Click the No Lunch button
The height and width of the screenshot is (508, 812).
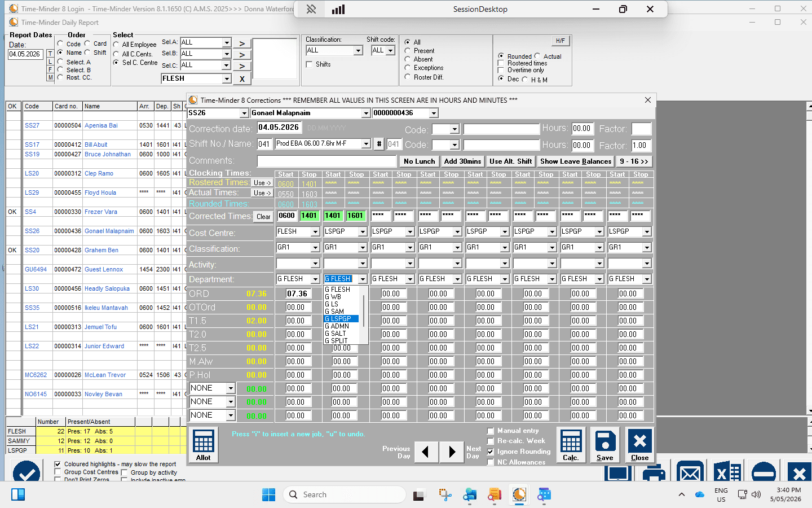420,161
